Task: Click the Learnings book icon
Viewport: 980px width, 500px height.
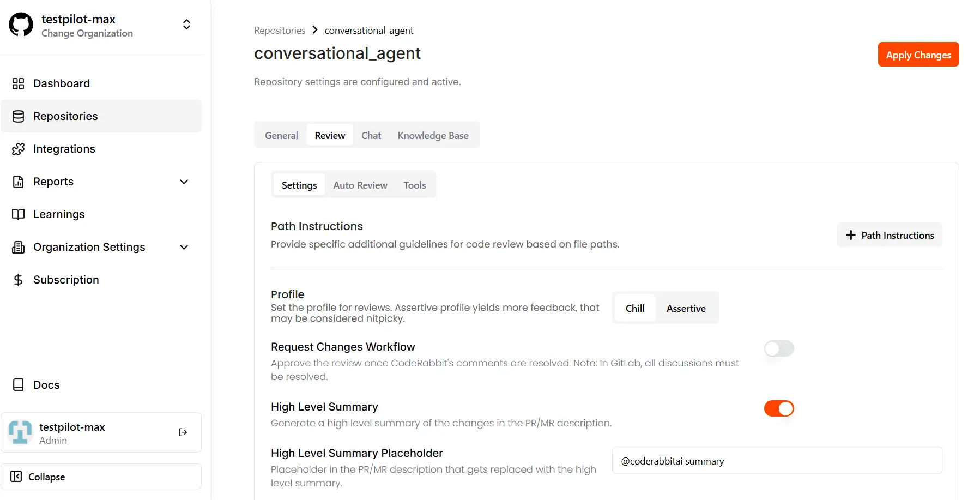Action: click(x=19, y=214)
